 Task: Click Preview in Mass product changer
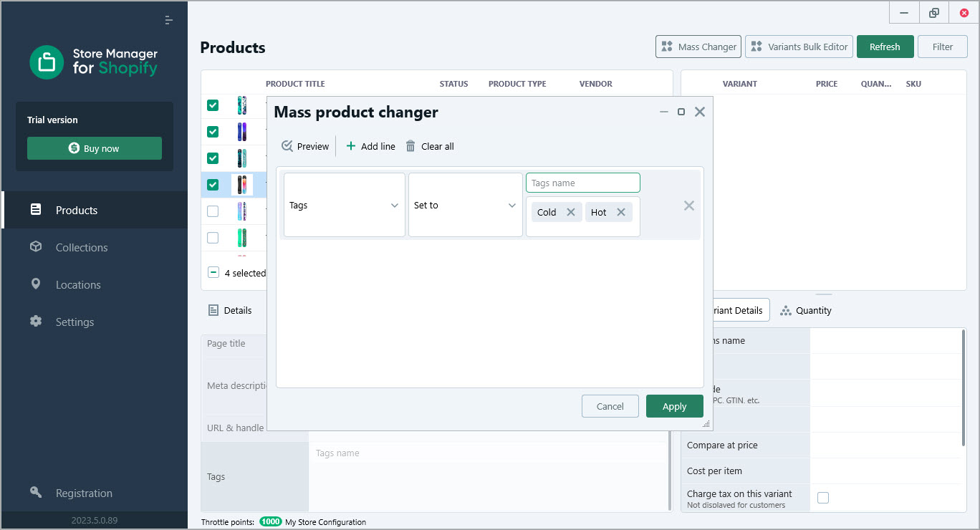click(305, 146)
